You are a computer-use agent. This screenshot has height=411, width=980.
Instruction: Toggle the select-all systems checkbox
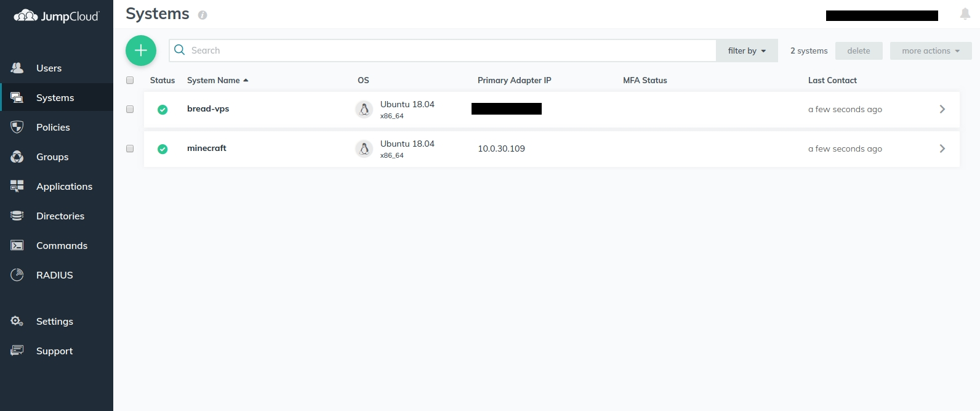coord(130,80)
